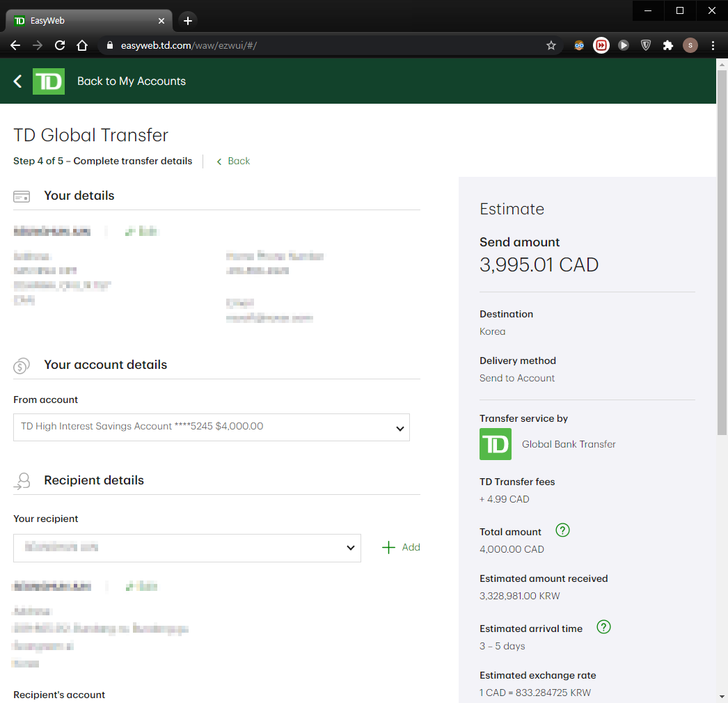Screen dimensions: 728x703
Task: Select the EasyWeb tab
Action: click(x=88, y=21)
